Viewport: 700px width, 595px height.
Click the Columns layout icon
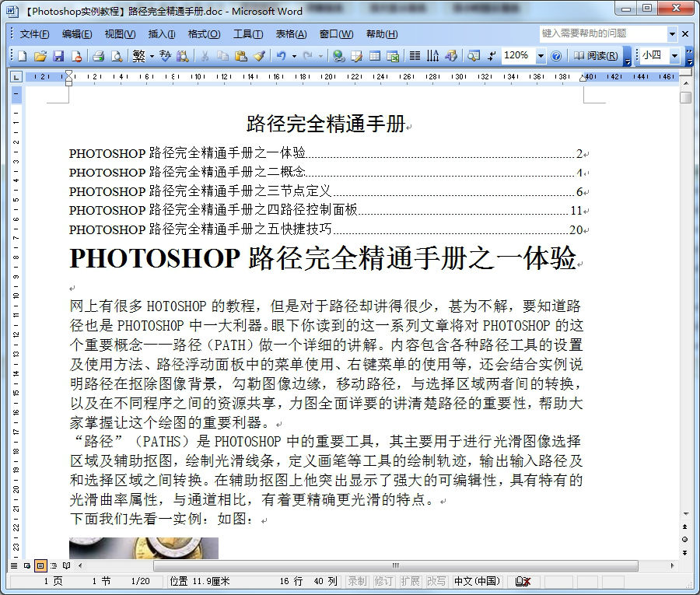415,56
